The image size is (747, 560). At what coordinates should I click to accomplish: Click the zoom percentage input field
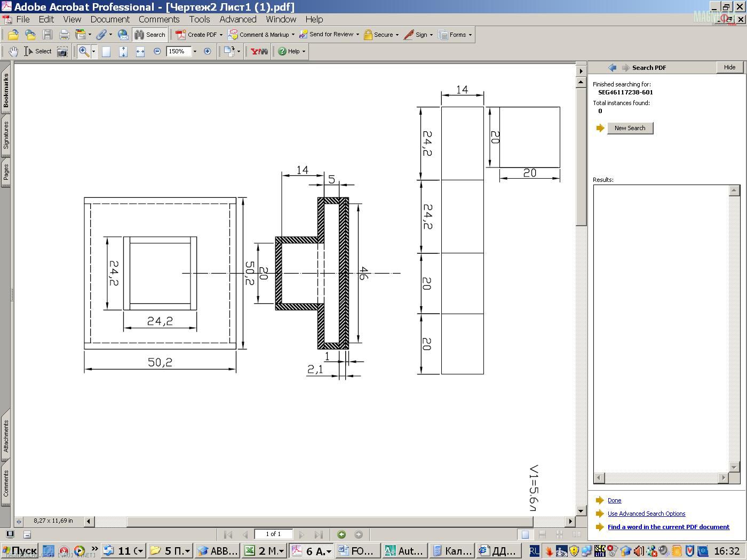pyautogui.click(x=178, y=52)
